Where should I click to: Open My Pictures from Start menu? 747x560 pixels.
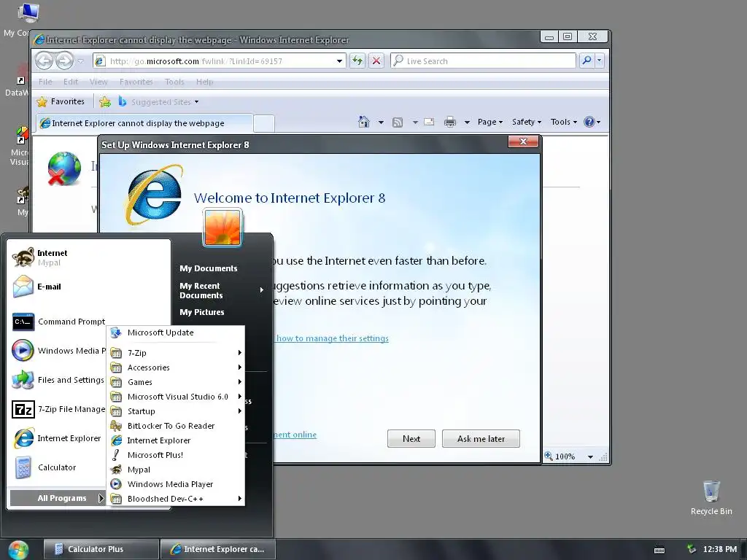point(202,312)
